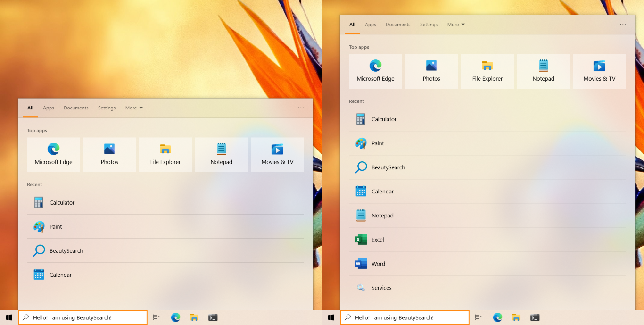Open terminal from the right taskbar
The image size is (644, 325).
click(535, 317)
